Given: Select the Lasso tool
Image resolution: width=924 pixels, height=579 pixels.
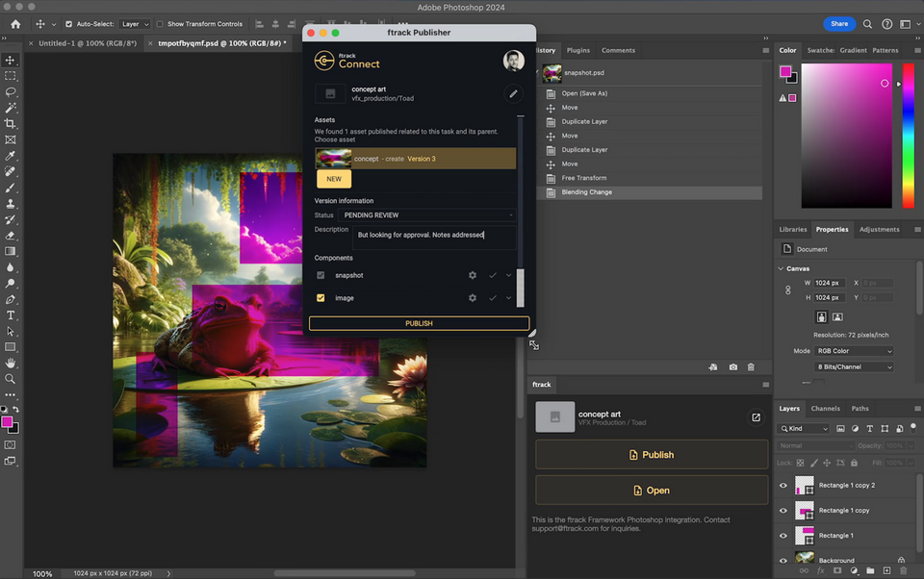Looking at the screenshot, I should click(11, 91).
